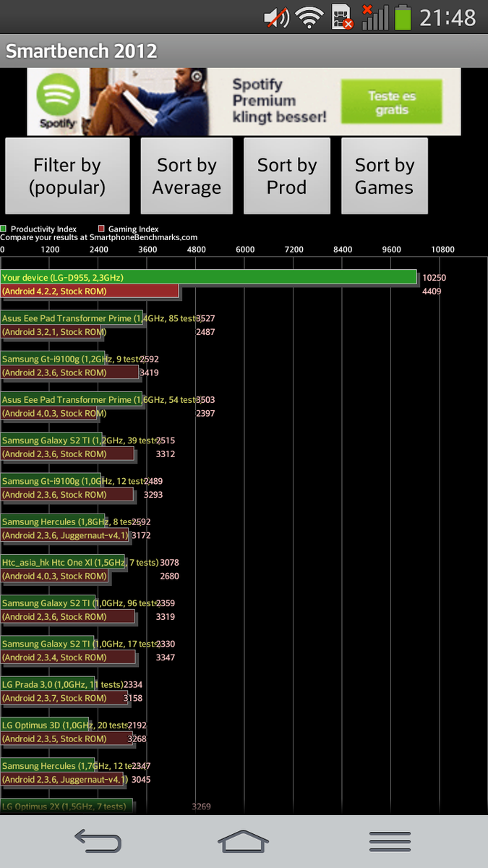Tap the Sort by Prod button
Screen dimensions: 488x868
click(287, 176)
